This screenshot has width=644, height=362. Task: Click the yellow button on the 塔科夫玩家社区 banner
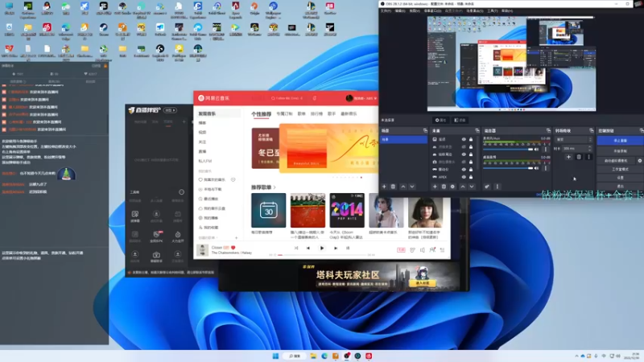(423, 283)
